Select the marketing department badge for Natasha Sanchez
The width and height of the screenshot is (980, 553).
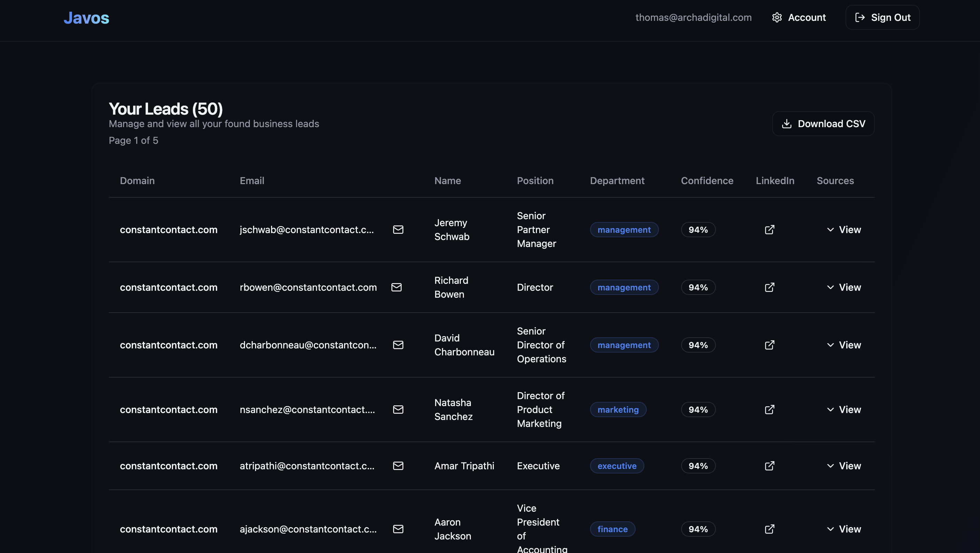tap(618, 410)
